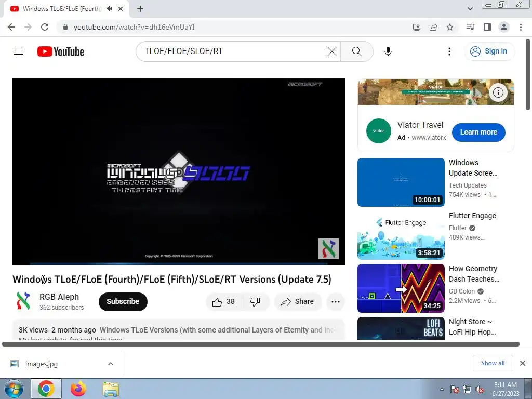Image resolution: width=532 pixels, height=399 pixels.
Task: Open YouTube hamburger guide menu
Action: click(x=19, y=51)
